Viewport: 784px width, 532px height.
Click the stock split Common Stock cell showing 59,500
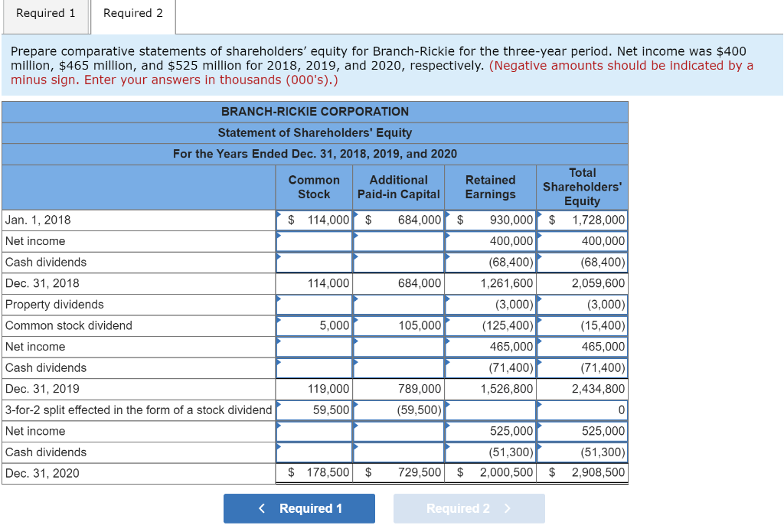pos(314,410)
